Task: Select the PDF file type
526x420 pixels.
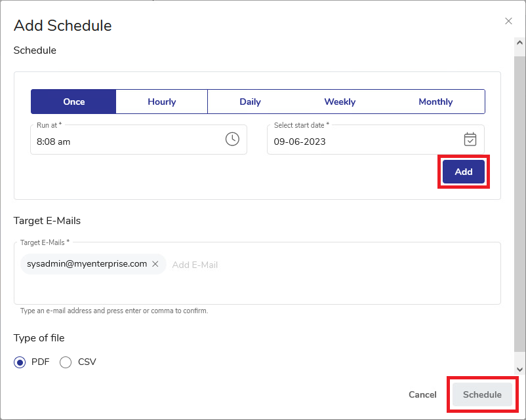Action: pyautogui.click(x=20, y=362)
